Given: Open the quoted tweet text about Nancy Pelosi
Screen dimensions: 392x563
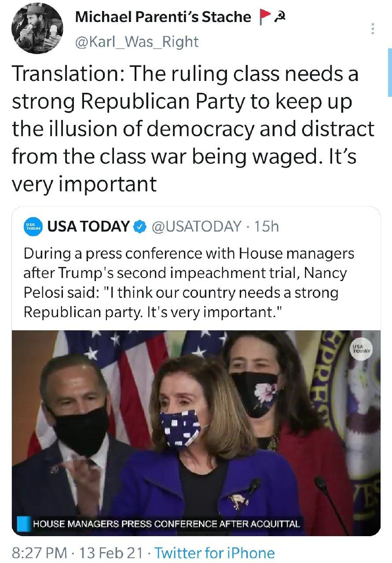Looking at the screenshot, I should 189,283.
